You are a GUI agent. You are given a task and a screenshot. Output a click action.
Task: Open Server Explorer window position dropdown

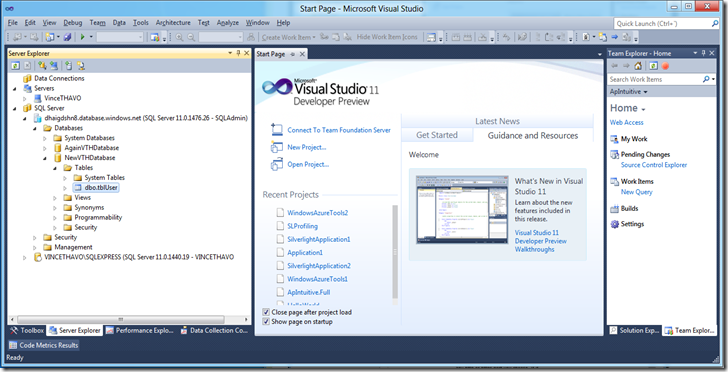230,53
